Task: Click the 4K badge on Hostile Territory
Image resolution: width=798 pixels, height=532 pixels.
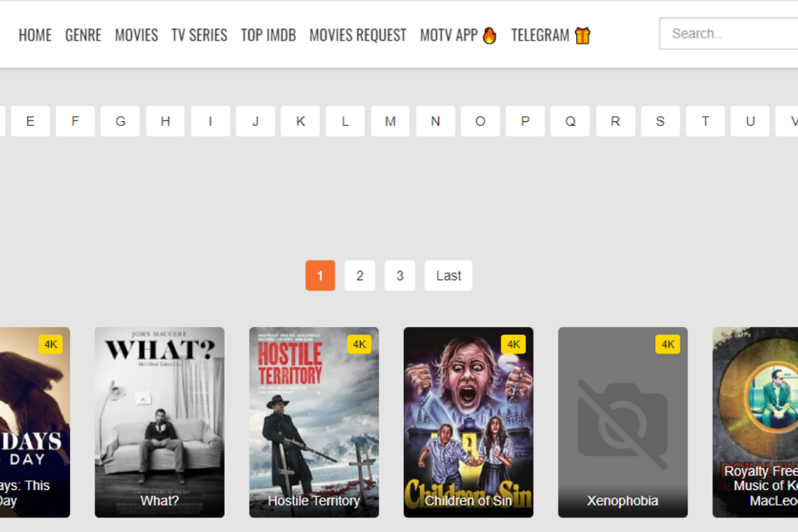Action: pyautogui.click(x=359, y=344)
